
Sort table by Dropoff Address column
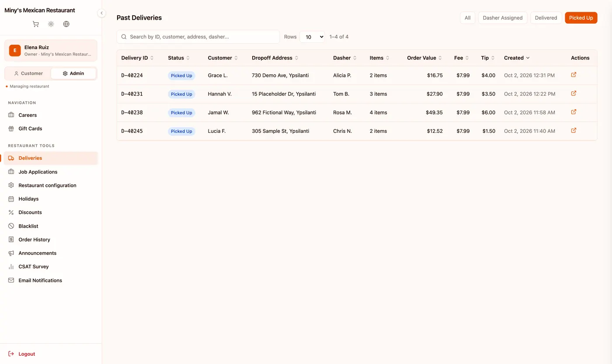275,58
